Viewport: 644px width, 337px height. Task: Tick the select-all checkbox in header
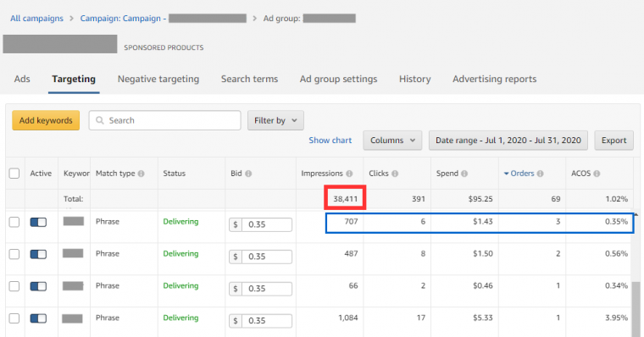(14, 174)
